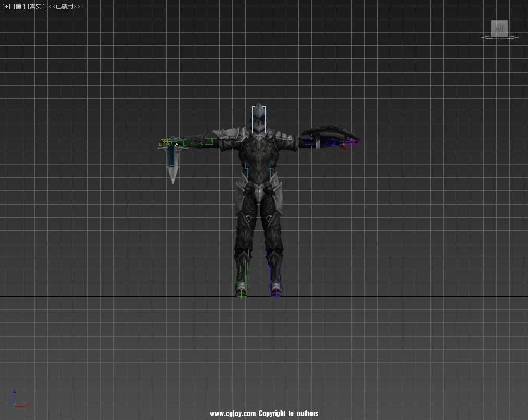This screenshot has width=528, height=420.
Task: Click the ViewCube front face
Action: (499, 28)
